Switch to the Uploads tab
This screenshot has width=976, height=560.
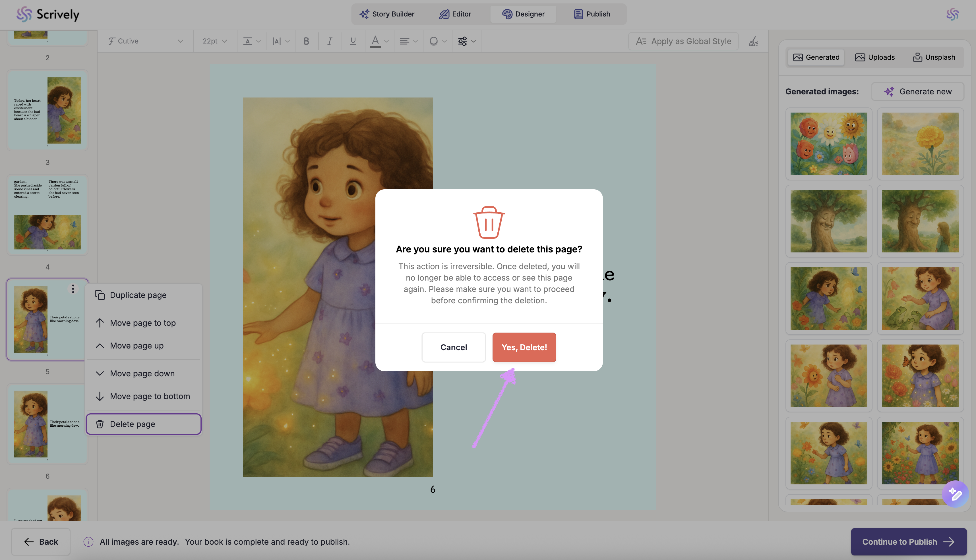pyautogui.click(x=875, y=57)
